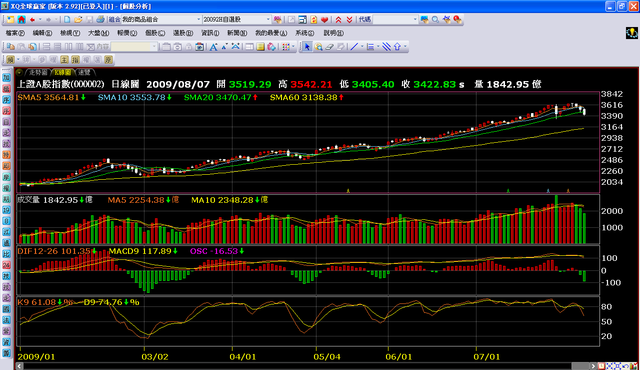The image size is (640, 370).
Task: Expand dropdown arrow next to back arrow
Action: point(40,19)
